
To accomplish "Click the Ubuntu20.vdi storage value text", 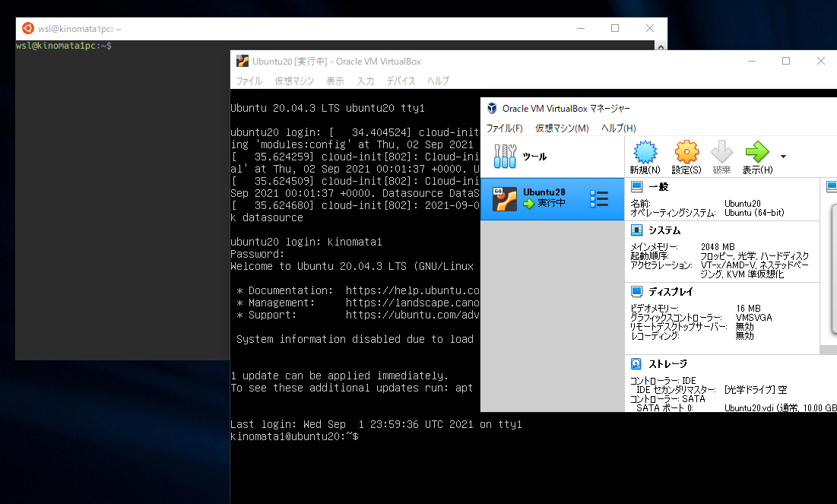I will (x=781, y=408).
